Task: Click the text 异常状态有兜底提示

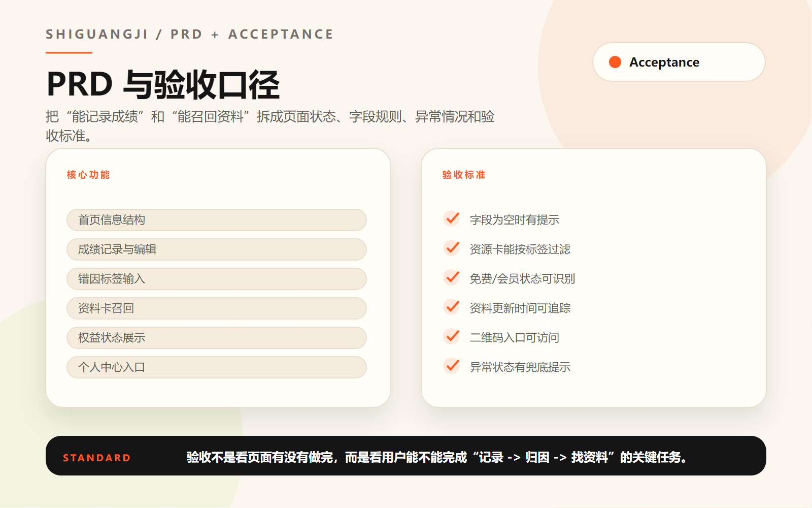Action: pos(520,367)
